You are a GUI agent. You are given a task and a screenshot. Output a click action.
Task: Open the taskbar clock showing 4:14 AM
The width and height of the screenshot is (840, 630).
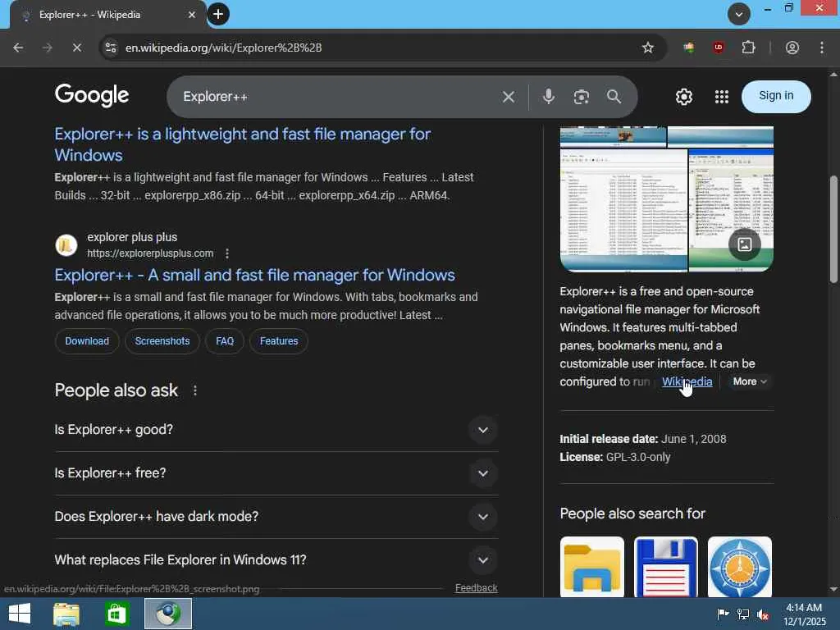[x=804, y=614]
